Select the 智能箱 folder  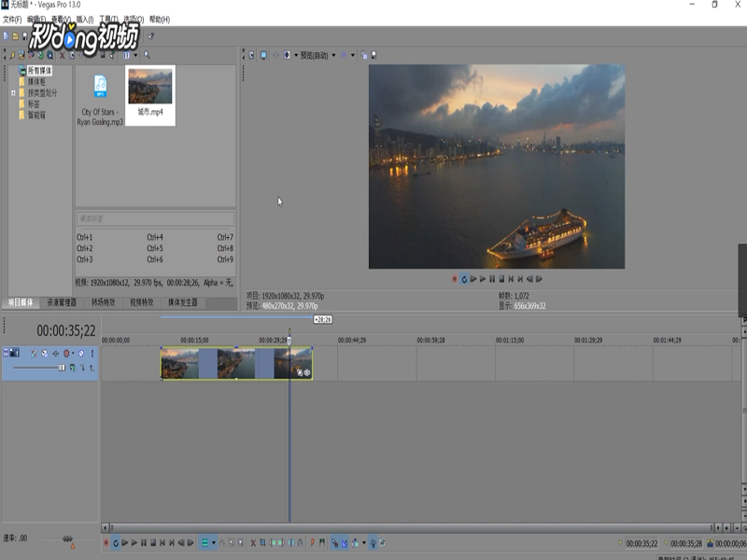click(x=36, y=115)
